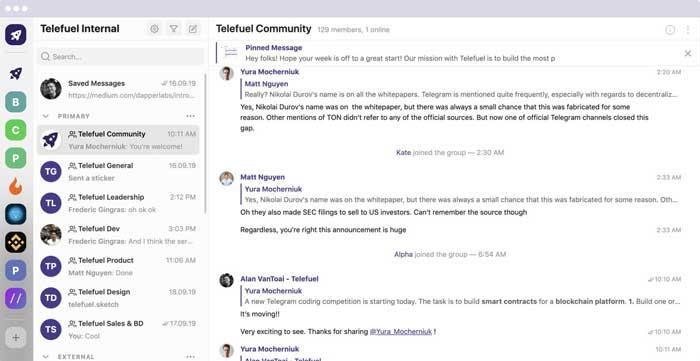Click the search chats field
Viewport: 700px width, 361px height.
point(121,57)
